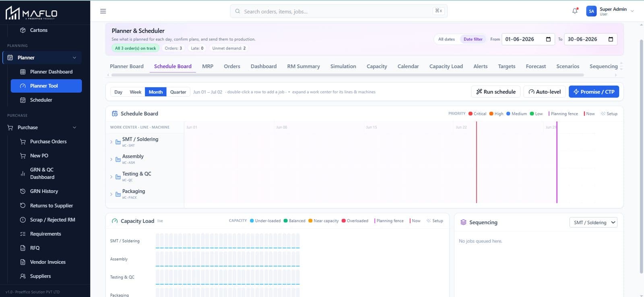This screenshot has width=644, height=297.
Task: Expand the SMT / Soldering work center
Action: 111,142
